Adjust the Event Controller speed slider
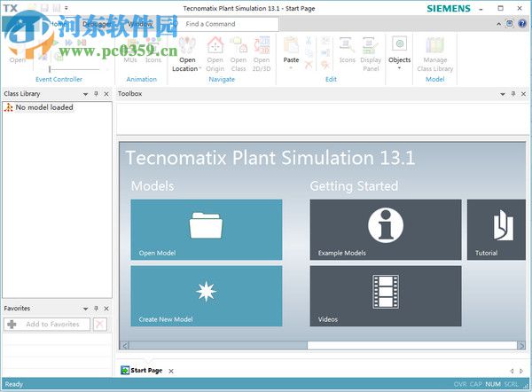Screen dimensions: 532x392 click(50, 69)
